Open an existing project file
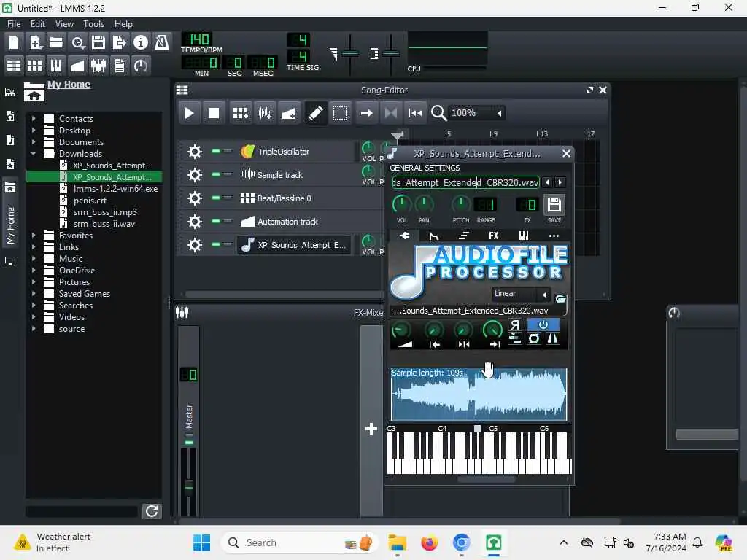This screenshot has height=560, width=747. [56, 43]
